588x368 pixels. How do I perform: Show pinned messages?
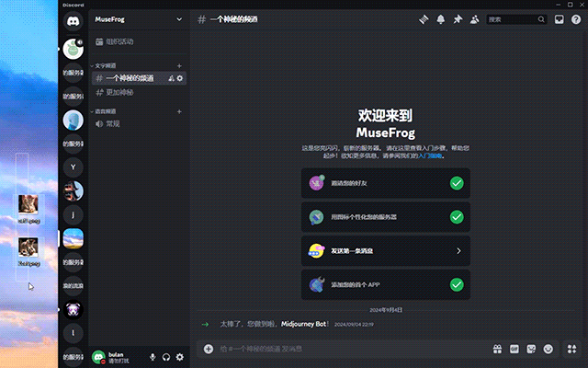(458, 19)
